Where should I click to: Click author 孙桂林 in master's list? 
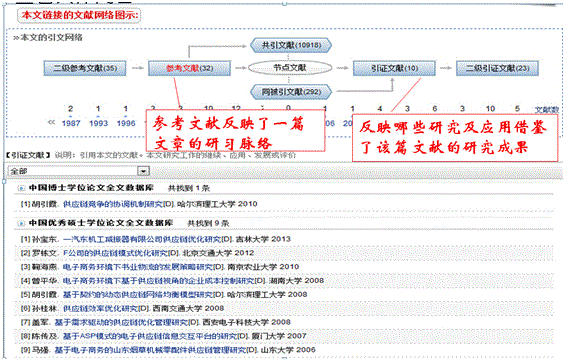pyautogui.click(x=44, y=308)
